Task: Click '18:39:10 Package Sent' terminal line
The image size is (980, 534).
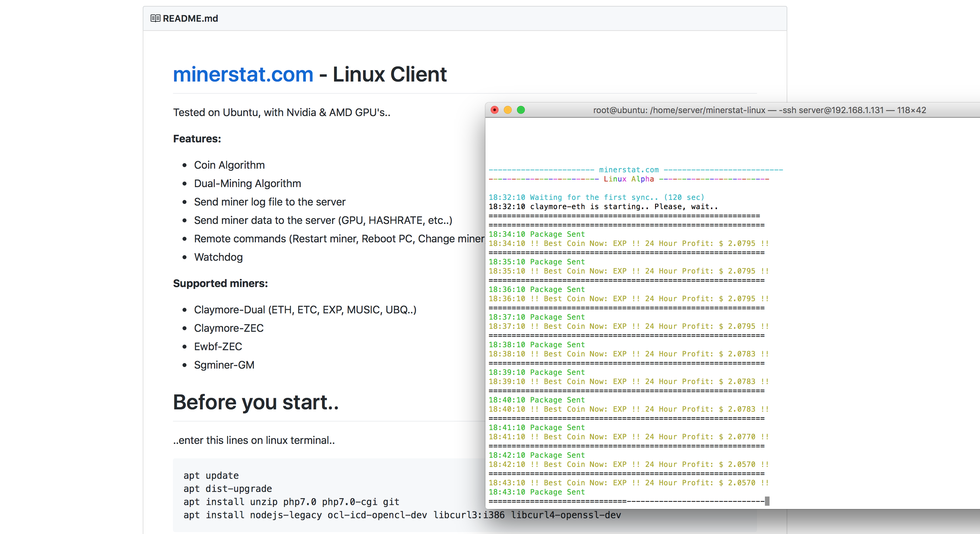Action: tap(536, 372)
